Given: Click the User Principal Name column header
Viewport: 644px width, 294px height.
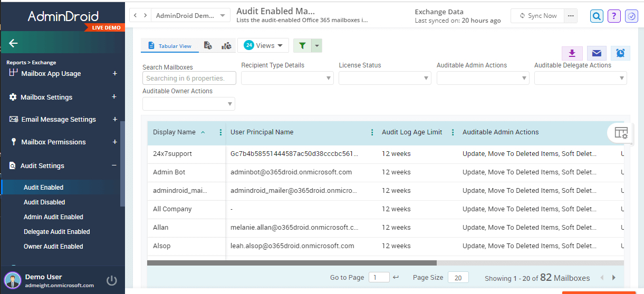Looking at the screenshot, I should pyautogui.click(x=262, y=132).
